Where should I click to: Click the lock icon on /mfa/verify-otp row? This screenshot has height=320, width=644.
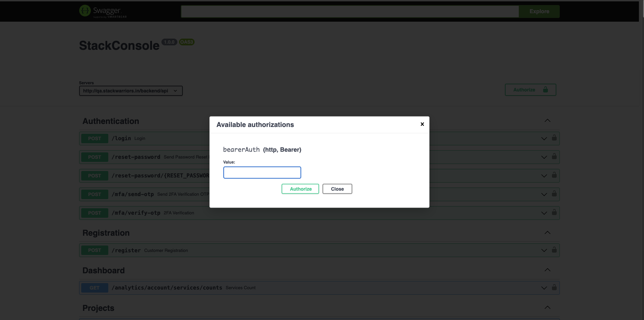click(554, 212)
